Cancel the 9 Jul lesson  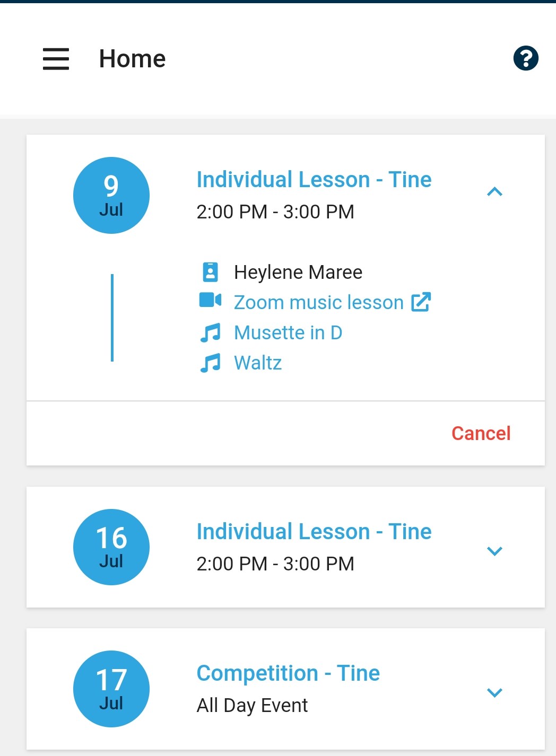point(481,434)
